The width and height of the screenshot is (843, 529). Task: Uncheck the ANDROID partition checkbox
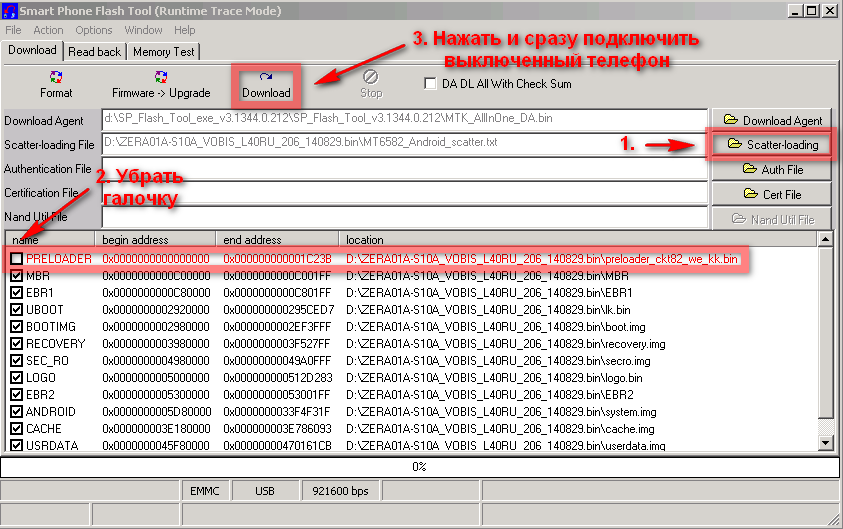17,412
